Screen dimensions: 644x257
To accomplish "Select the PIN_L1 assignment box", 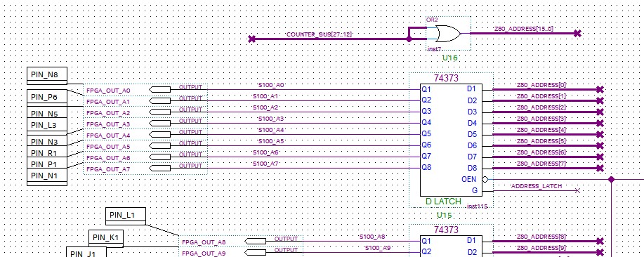I will [x=126, y=216].
